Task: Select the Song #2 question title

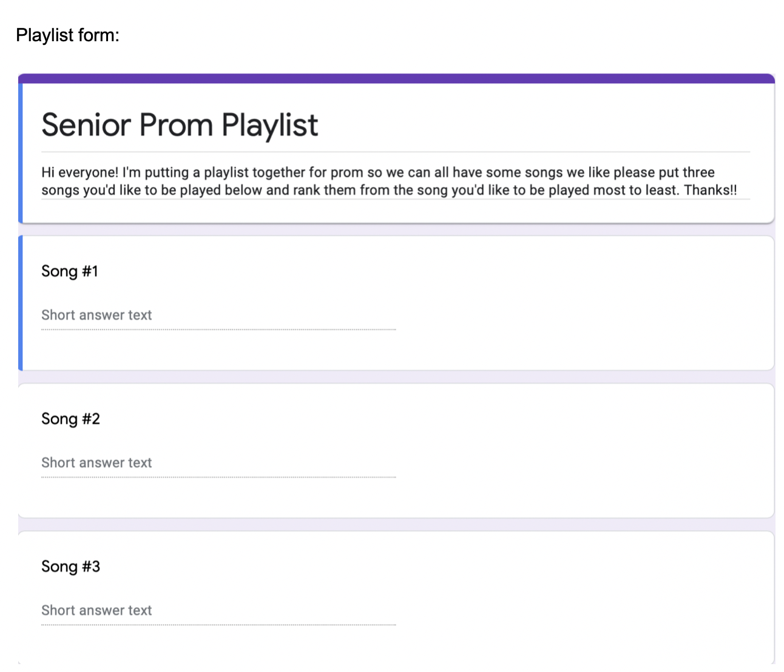Action: click(70, 419)
